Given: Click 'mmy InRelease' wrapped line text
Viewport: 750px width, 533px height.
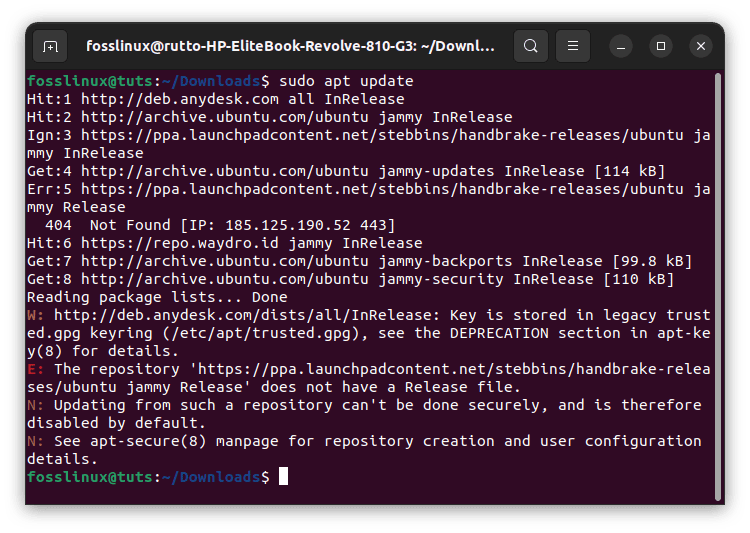Looking at the screenshot, I should (85, 153).
